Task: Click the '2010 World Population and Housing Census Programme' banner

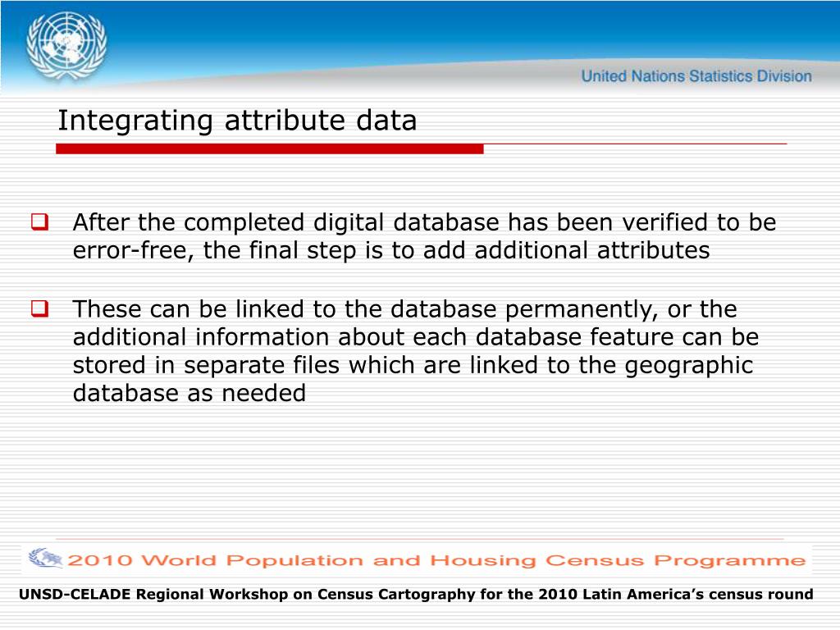Action: [x=435, y=561]
